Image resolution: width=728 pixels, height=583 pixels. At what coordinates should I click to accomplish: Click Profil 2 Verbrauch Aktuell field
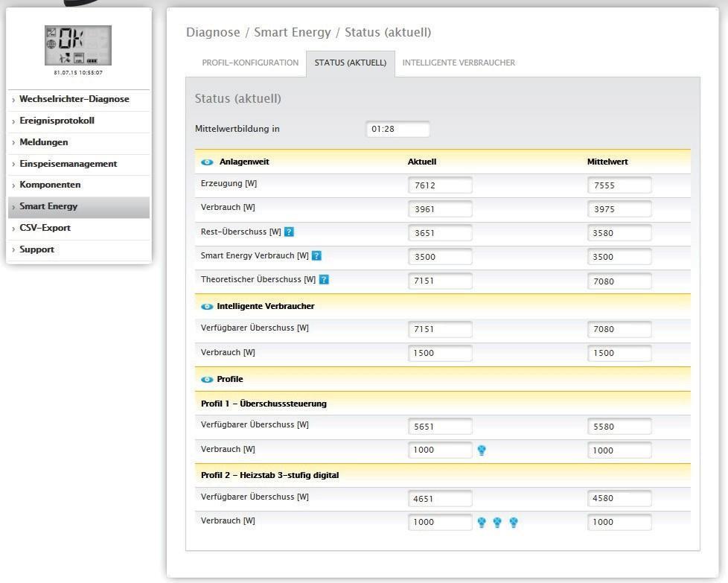tap(440, 522)
